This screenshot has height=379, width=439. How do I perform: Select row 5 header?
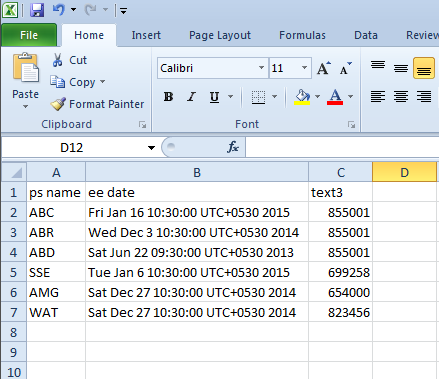click(x=14, y=272)
